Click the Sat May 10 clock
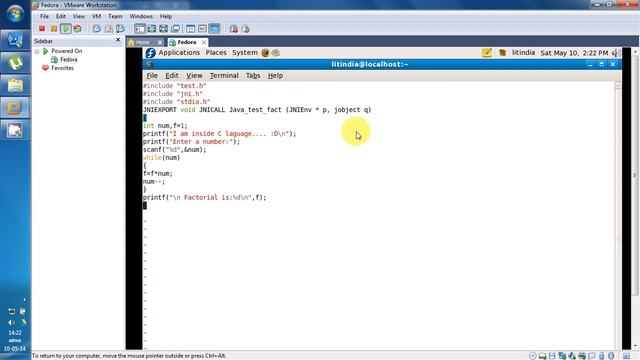 pyautogui.click(x=574, y=53)
